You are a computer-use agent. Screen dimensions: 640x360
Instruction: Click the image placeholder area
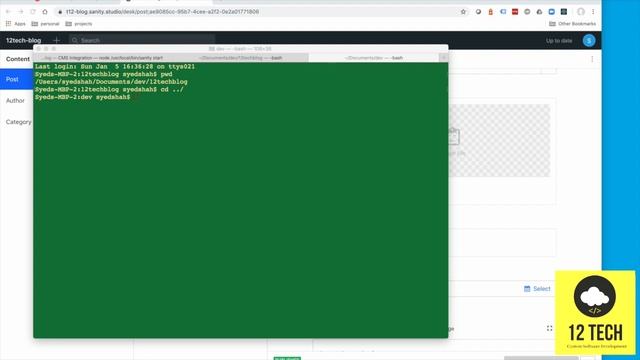[499, 140]
